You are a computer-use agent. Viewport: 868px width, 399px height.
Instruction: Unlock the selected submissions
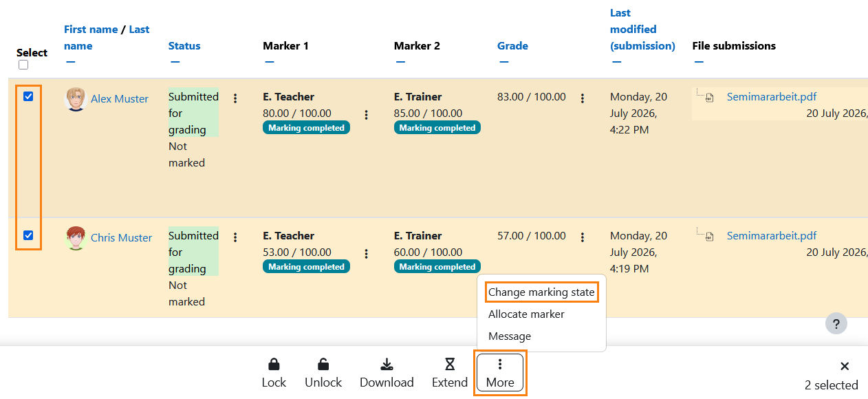point(323,373)
